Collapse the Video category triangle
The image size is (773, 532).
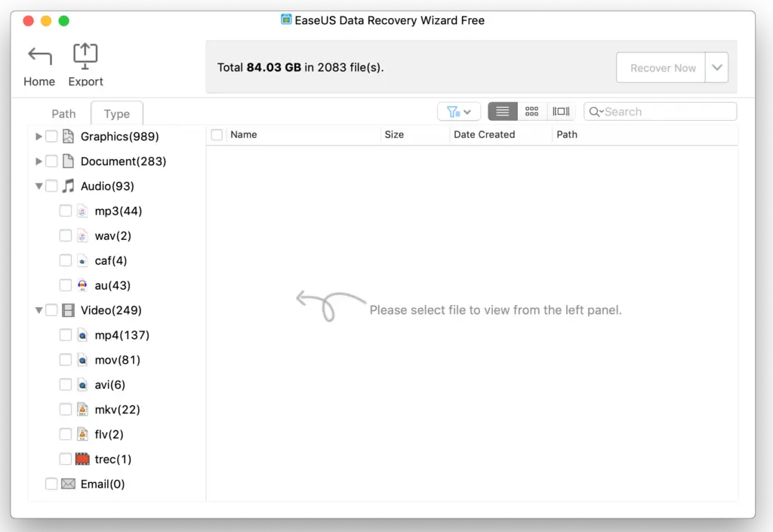[38, 310]
